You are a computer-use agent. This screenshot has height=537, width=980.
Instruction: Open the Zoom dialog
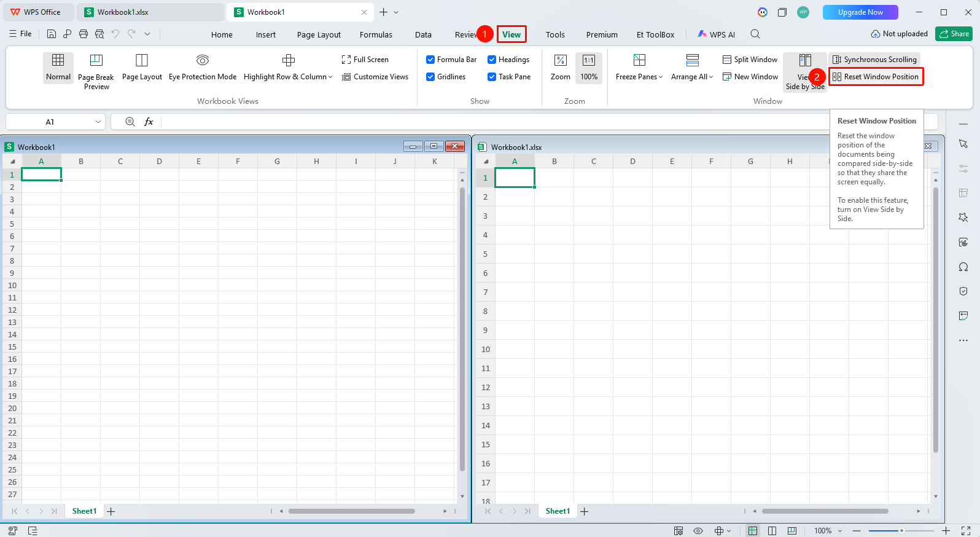[x=561, y=68]
